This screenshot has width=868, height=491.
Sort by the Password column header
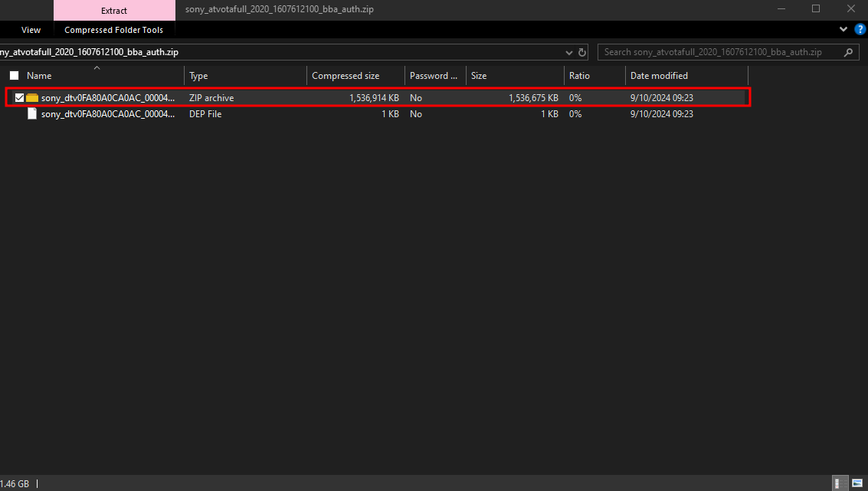pyautogui.click(x=434, y=75)
